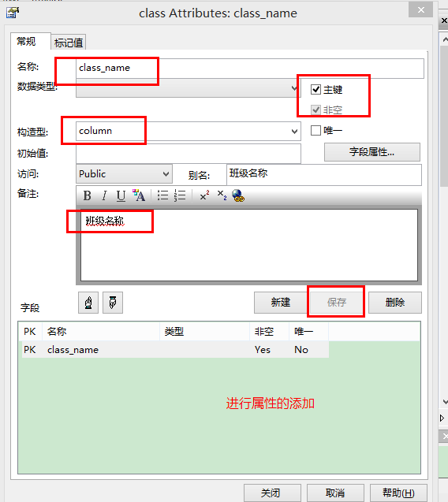Click the 帮助(H) button
The height and width of the screenshot is (502, 448).
(398, 493)
